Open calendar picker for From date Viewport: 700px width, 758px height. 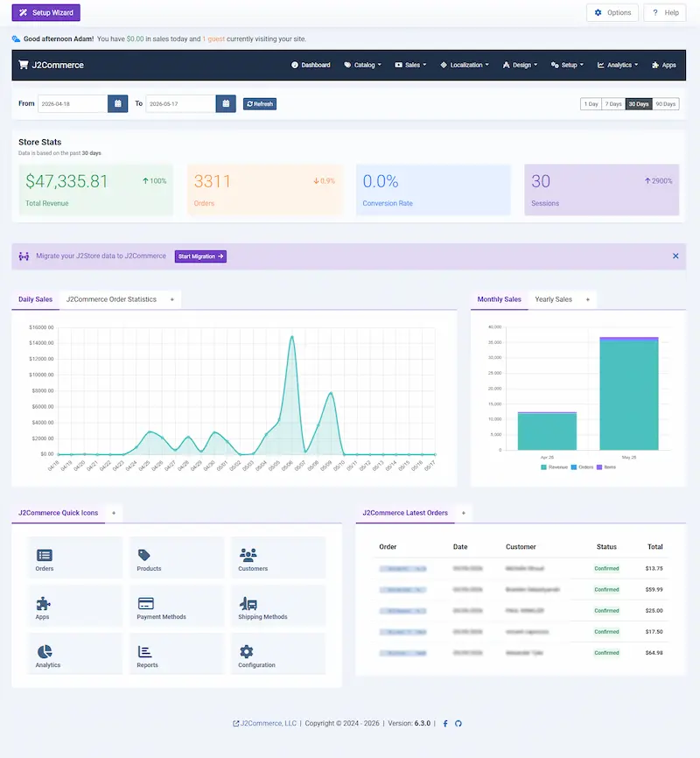point(117,103)
